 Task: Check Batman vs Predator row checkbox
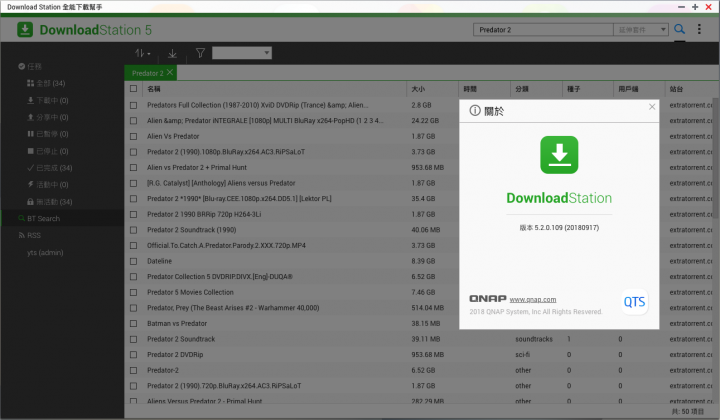133,324
